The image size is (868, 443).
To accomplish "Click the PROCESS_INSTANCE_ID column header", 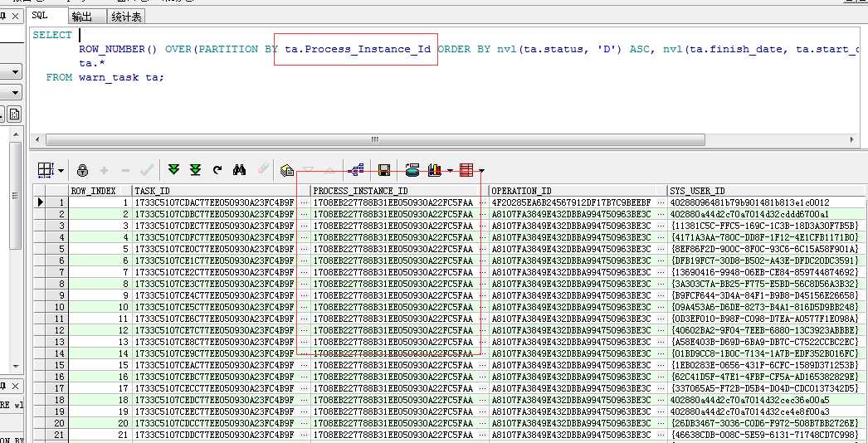I will pyautogui.click(x=399, y=191).
